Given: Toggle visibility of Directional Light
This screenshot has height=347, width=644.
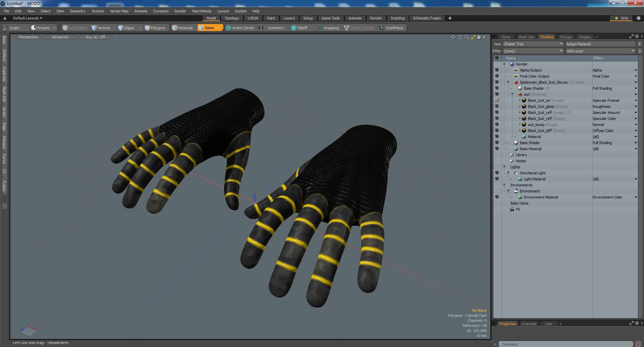Looking at the screenshot, I should point(497,173).
